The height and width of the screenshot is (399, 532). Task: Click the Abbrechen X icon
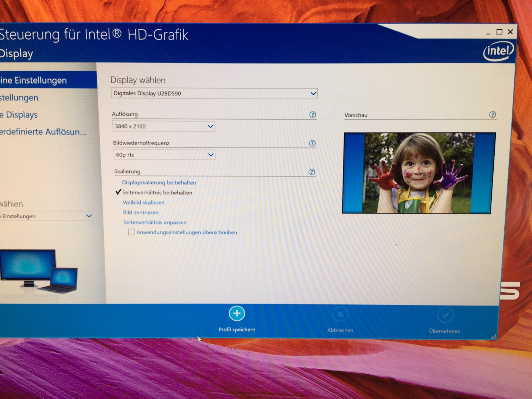click(x=340, y=314)
